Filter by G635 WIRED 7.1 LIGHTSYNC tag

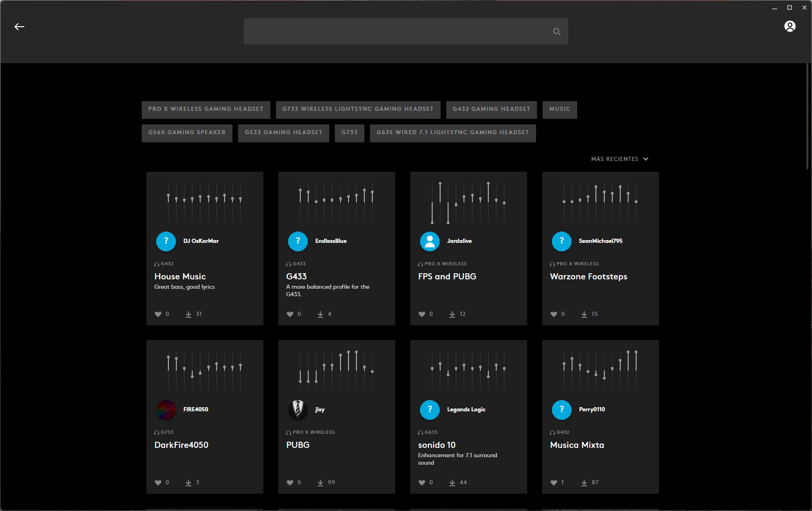(453, 133)
